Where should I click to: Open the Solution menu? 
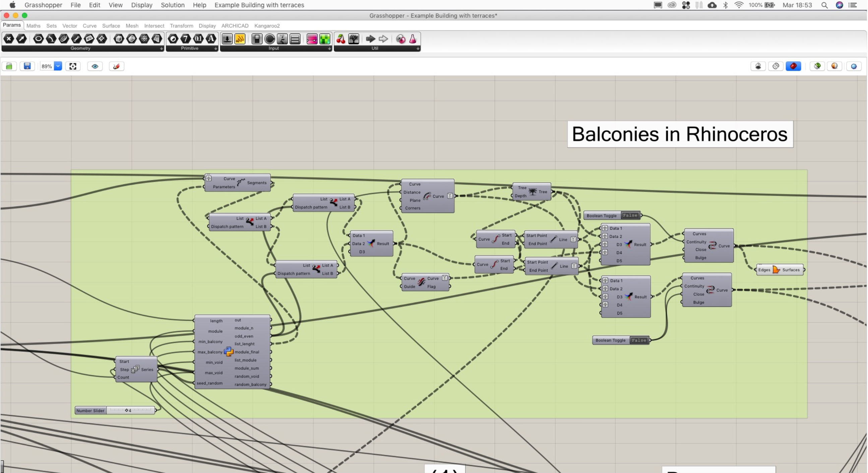point(172,5)
